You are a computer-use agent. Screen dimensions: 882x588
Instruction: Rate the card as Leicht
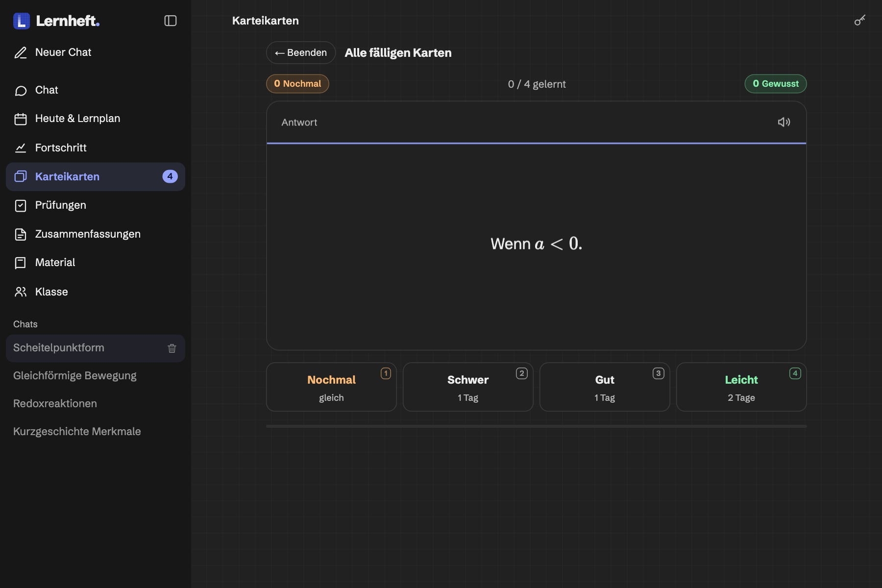[x=741, y=387]
